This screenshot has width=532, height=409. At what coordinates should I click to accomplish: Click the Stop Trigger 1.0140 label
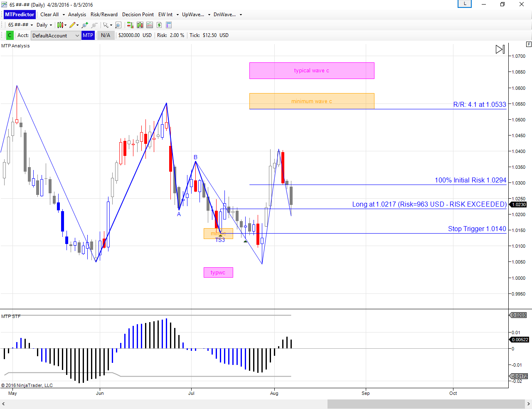(477, 229)
